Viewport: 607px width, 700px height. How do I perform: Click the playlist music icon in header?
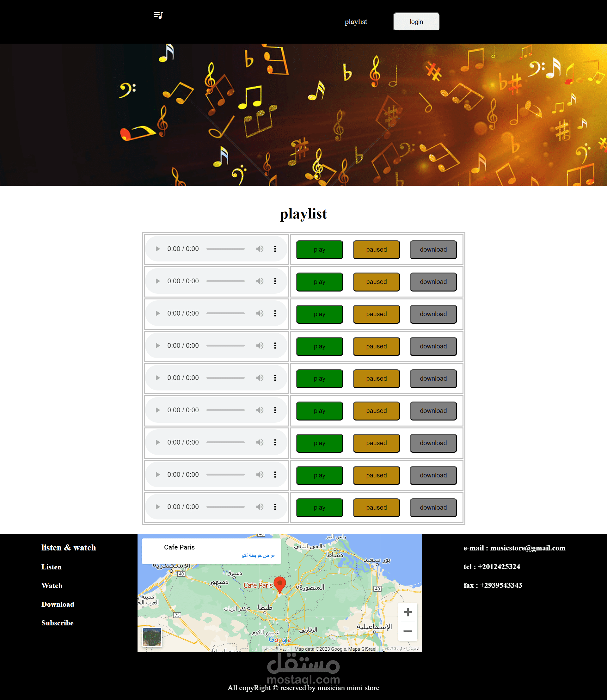158,15
